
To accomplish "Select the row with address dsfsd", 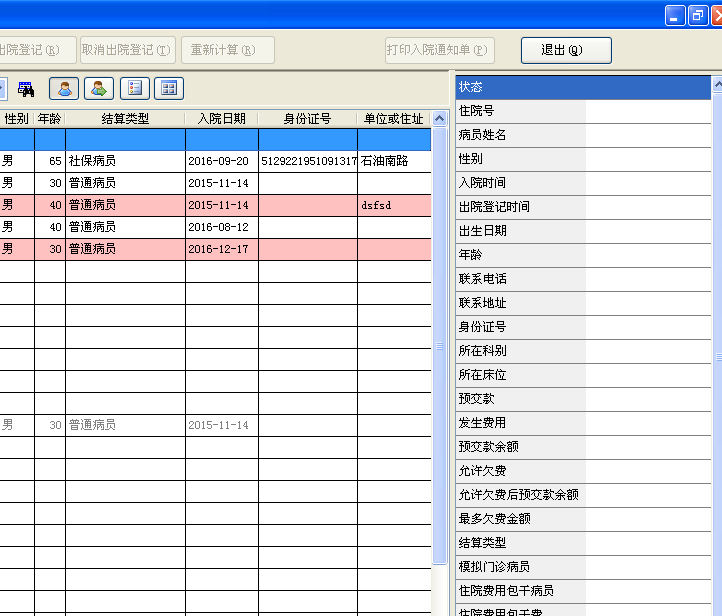I will tap(215, 205).
